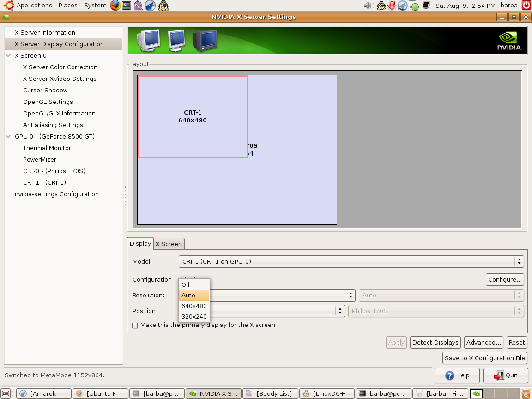The height and width of the screenshot is (399, 532).
Task: Click the red download arrow tray icon
Action: tap(392, 6)
